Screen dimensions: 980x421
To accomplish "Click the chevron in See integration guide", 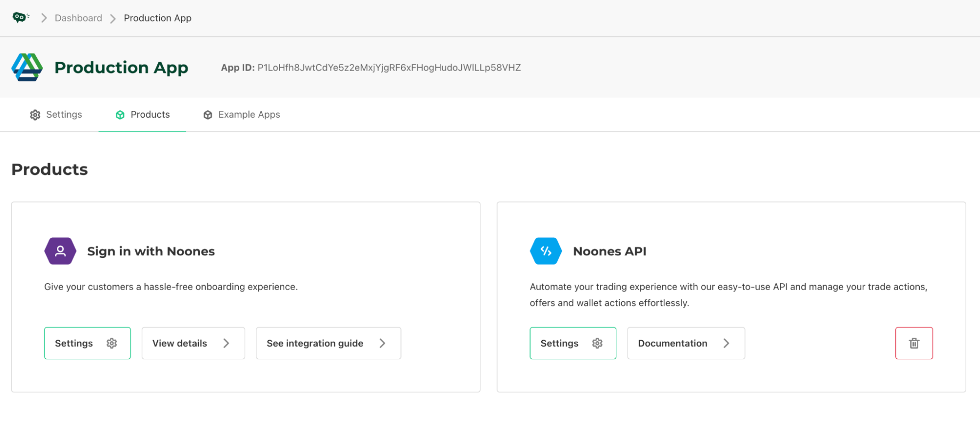I will [382, 343].
